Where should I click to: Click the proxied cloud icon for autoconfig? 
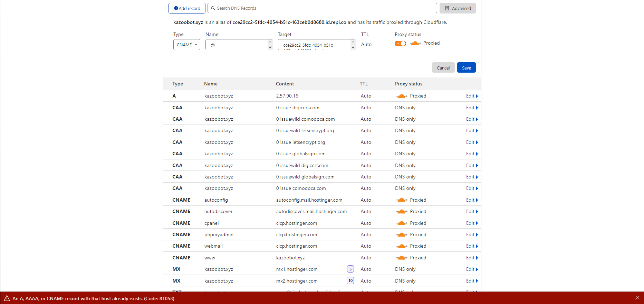[402, 200]
